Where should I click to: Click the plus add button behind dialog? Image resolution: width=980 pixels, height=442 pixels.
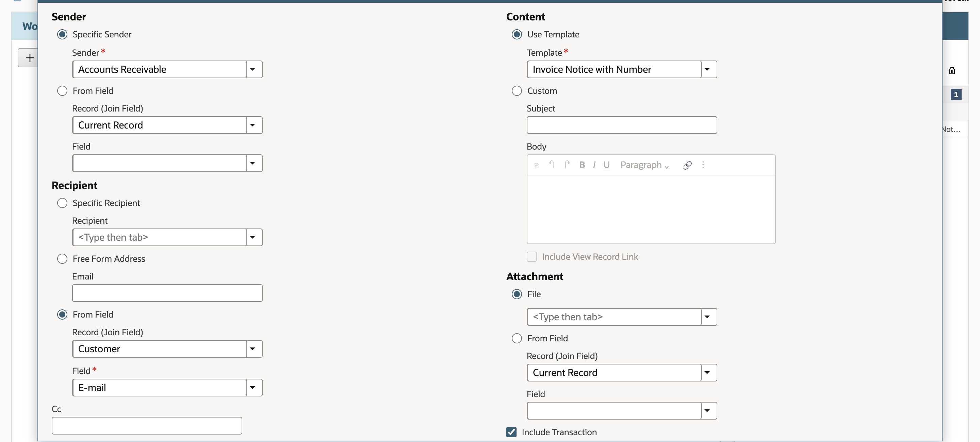click(x=29, y=58)
